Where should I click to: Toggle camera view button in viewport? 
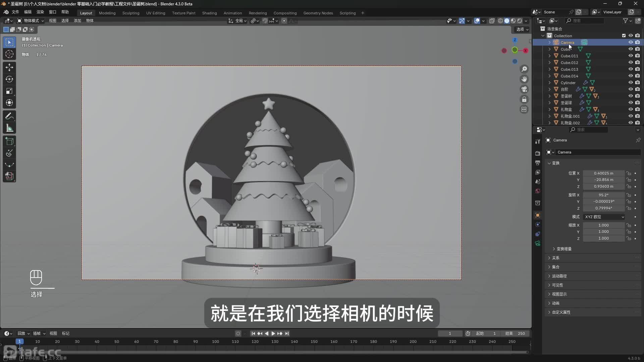click(x=524, y=89)
